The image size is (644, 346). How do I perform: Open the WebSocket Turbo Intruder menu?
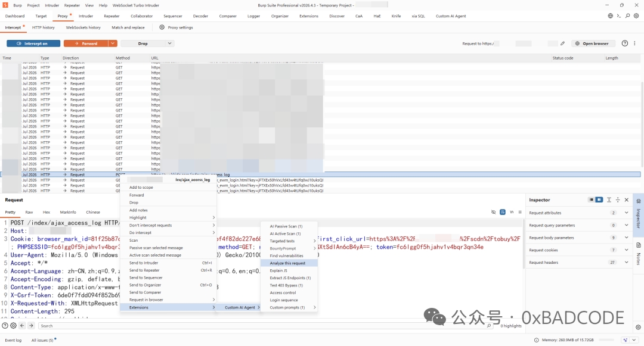point(135,5)
